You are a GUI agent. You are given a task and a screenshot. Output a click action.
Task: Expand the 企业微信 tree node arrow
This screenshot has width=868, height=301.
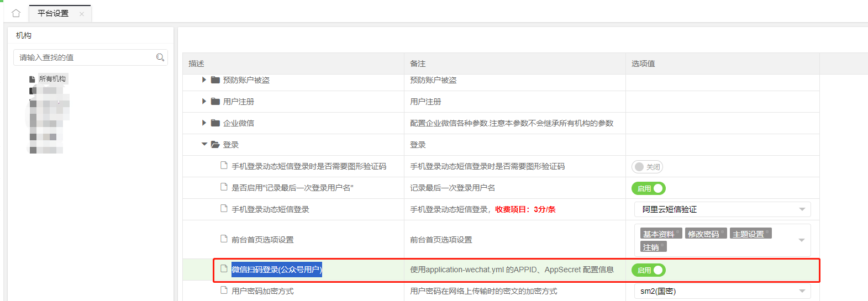click(204, 123)
